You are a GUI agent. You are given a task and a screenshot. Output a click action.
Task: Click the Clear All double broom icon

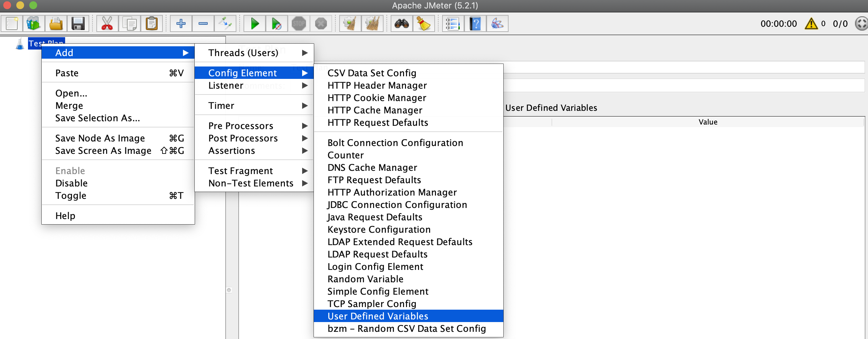372,23
